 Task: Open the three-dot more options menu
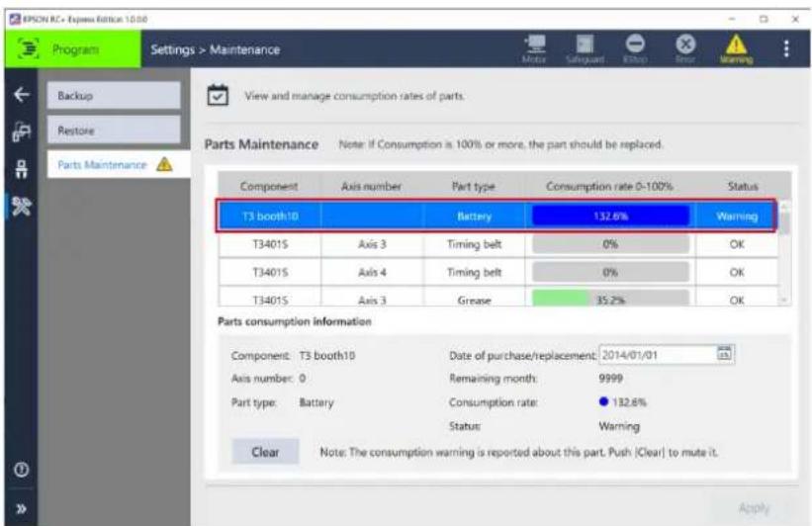coord(786,48)
